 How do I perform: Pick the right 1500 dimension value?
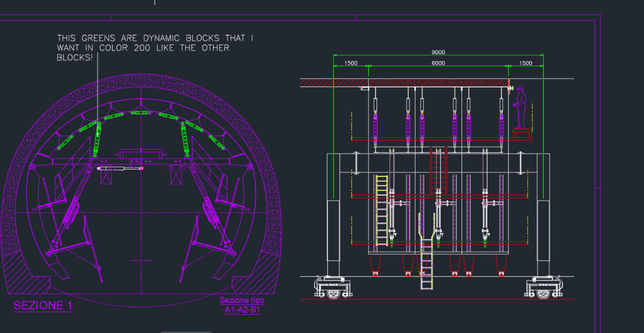coord(525,63)
